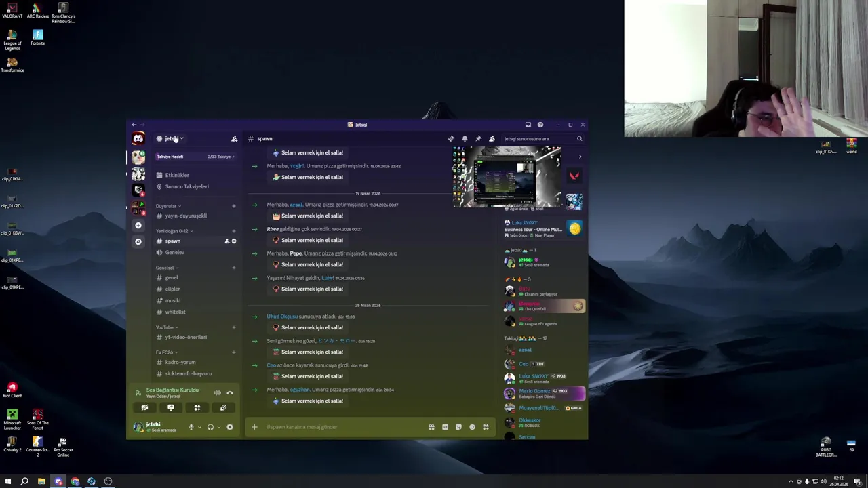The image size is (868, 488).
Task: Open GIF picker in message box
Action: pyautogui.click(x=445, y=427)
